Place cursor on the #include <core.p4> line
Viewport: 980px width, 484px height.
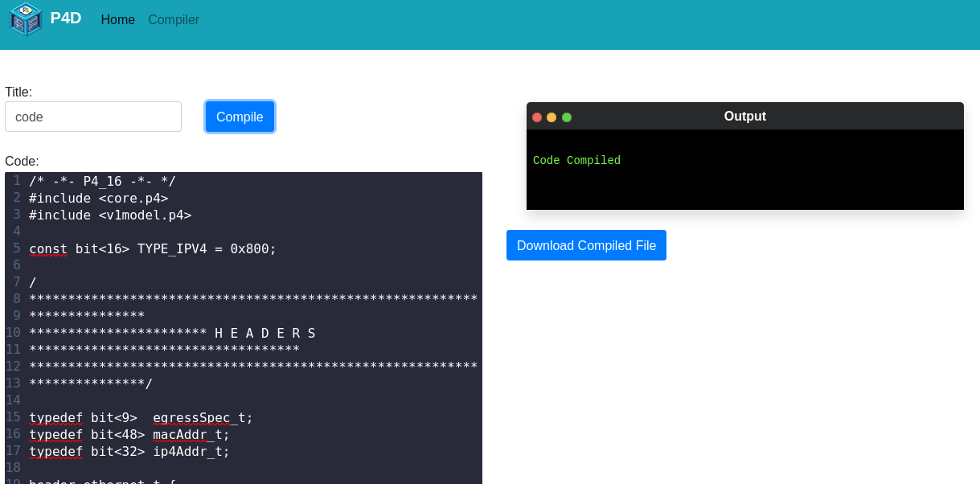(x=98, y=199)
